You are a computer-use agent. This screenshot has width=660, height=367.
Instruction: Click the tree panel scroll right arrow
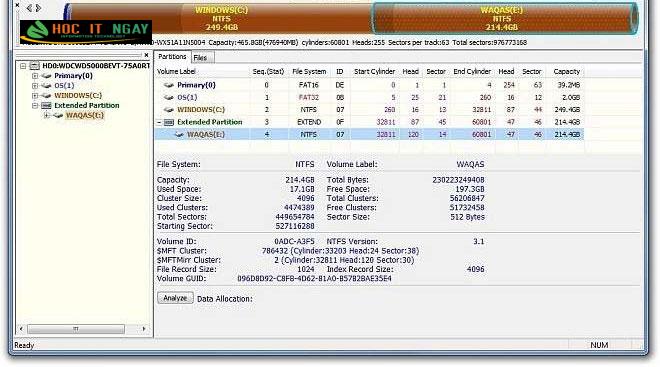pyautogui.click(x=144, y=329)
